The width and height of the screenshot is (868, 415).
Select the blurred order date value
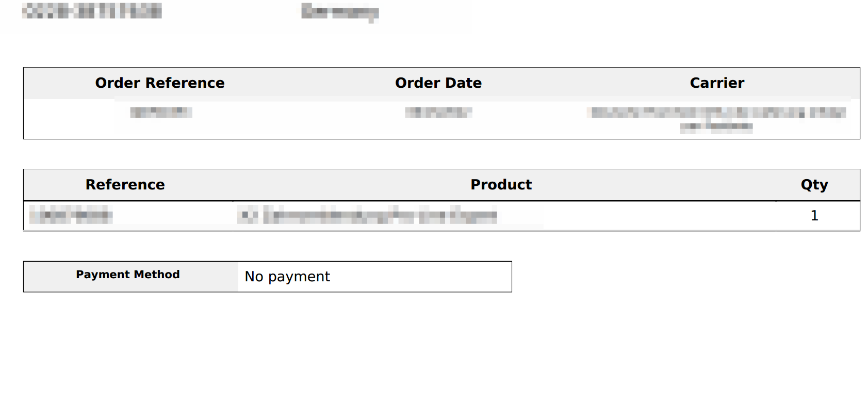click(x=438, y=112)
